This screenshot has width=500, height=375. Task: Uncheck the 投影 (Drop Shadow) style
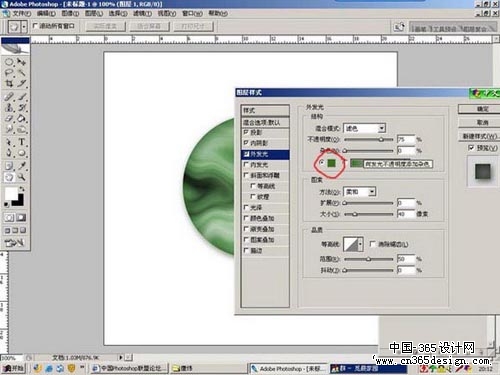point(246,132)
